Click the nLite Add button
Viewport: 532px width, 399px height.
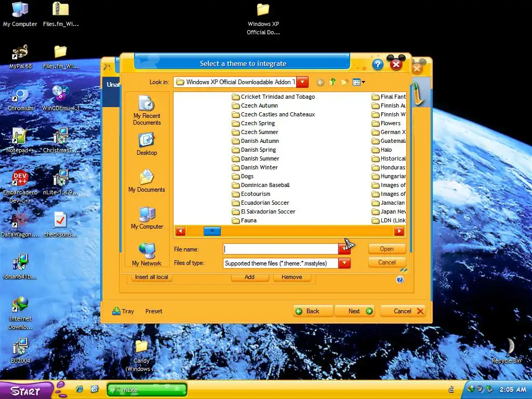(249, 277)
